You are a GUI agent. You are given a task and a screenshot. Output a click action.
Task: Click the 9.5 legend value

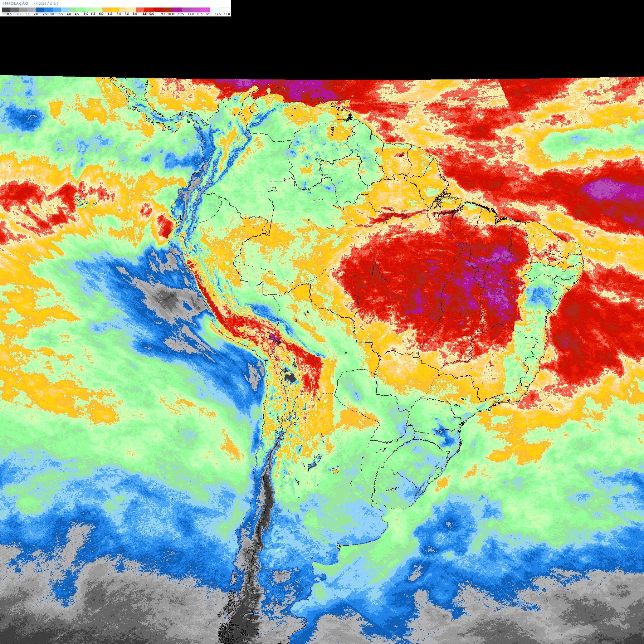163,14
